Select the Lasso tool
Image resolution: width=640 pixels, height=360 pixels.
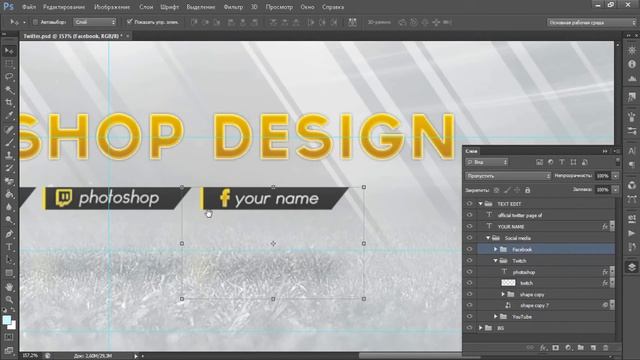[9, 76]
